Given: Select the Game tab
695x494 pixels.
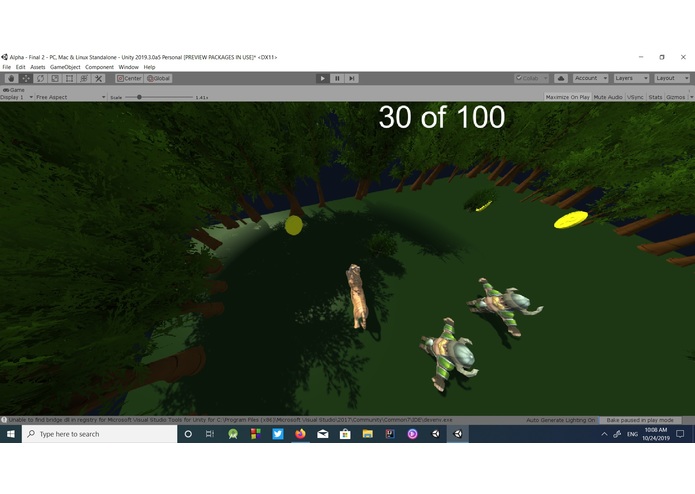Looking at the screenshot, I should point(14,90).
